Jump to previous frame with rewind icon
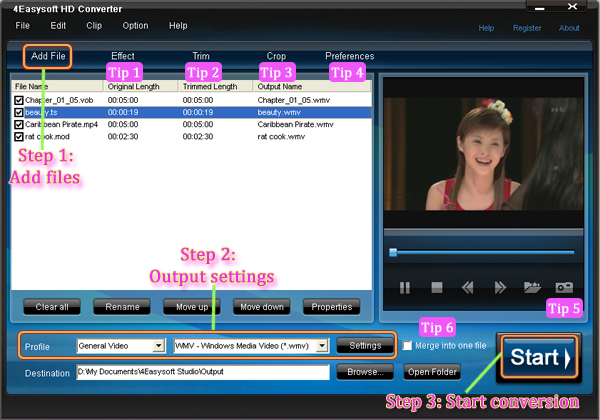The height and width of the screenshot is (420, 600). pos(468,287)
